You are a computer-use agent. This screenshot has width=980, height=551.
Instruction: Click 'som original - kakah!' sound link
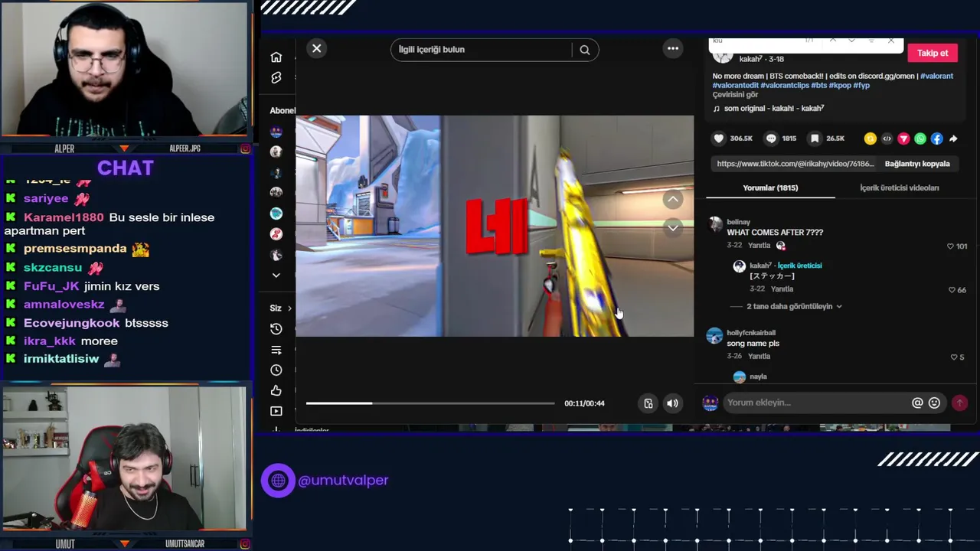click(773, 109)
